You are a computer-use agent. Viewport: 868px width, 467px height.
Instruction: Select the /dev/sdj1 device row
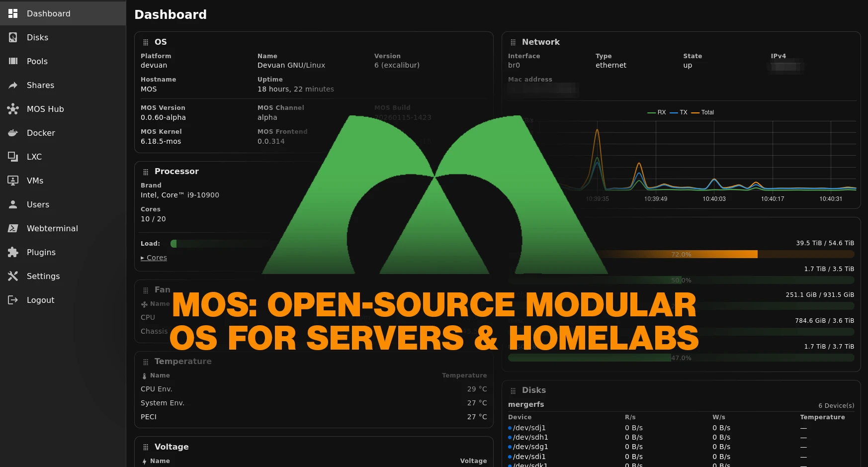click(x=529, y=428)
